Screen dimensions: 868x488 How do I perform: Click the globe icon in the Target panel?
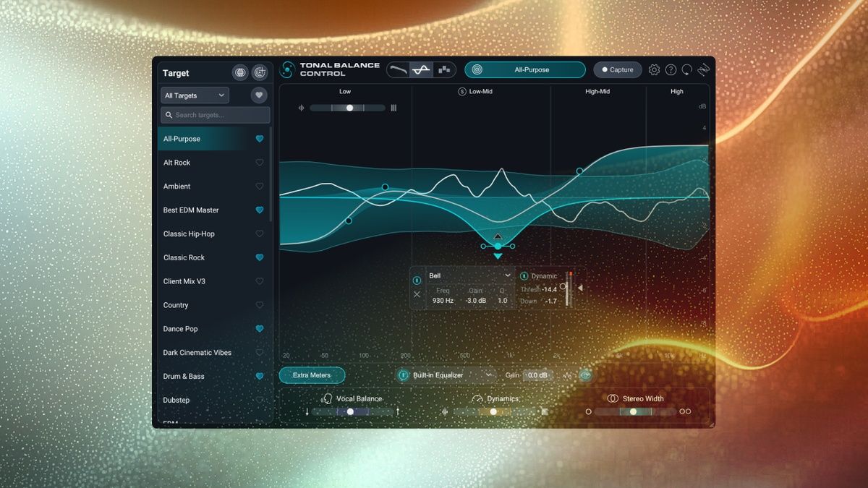pyautogui.click(x=239, y=72)
